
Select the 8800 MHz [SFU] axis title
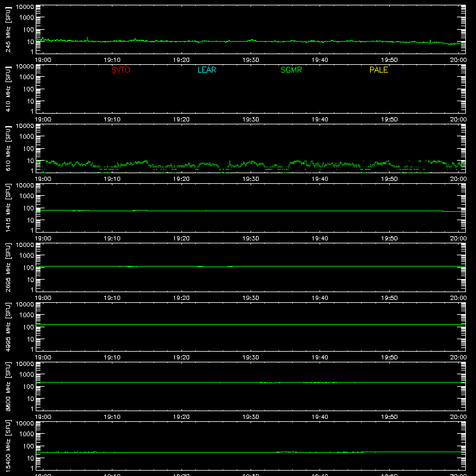pyautogui.click(x=8, y=386)
